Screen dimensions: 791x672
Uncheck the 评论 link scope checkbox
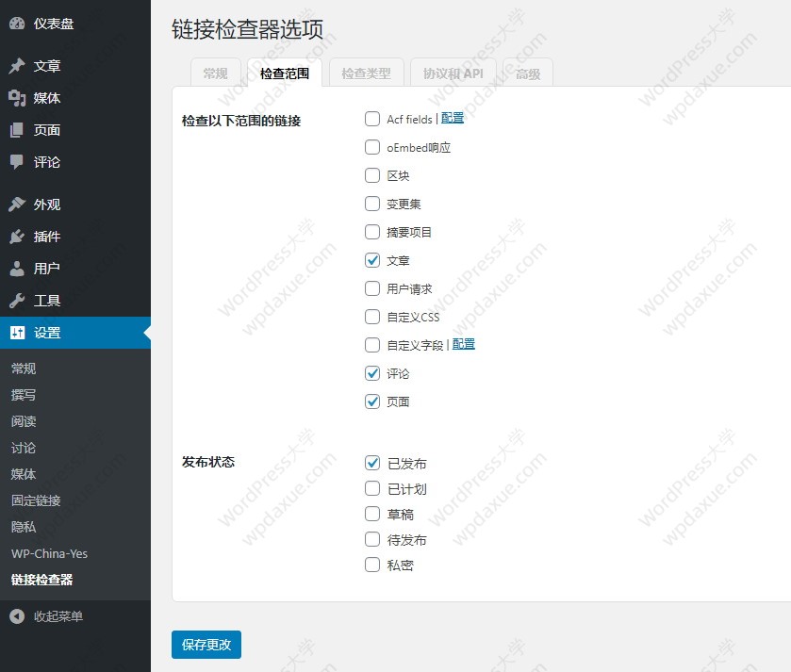click(x=372, y=374)
